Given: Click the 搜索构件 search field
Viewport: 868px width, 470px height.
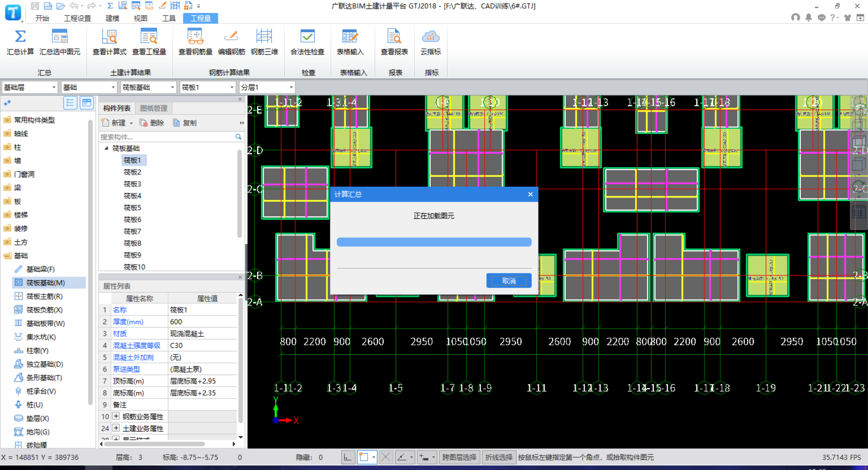Looking at the screenshot, I should click(x=166, y=137).
